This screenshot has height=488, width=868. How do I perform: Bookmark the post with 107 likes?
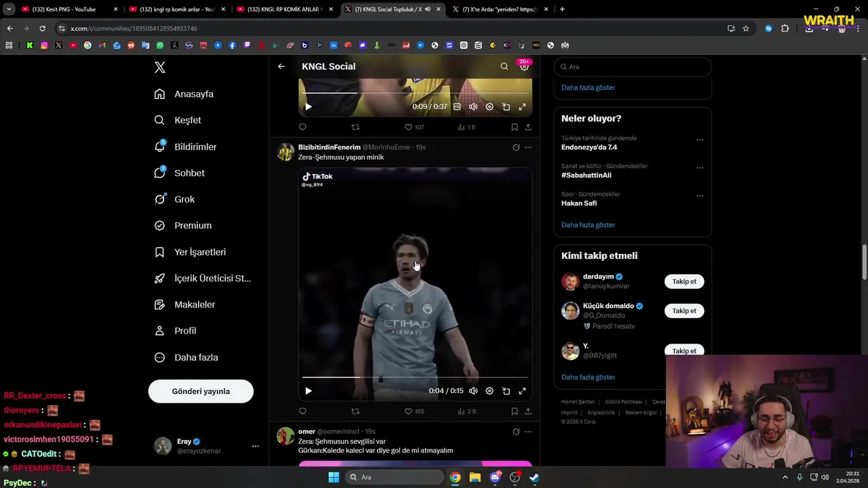[x=514, y=127]
